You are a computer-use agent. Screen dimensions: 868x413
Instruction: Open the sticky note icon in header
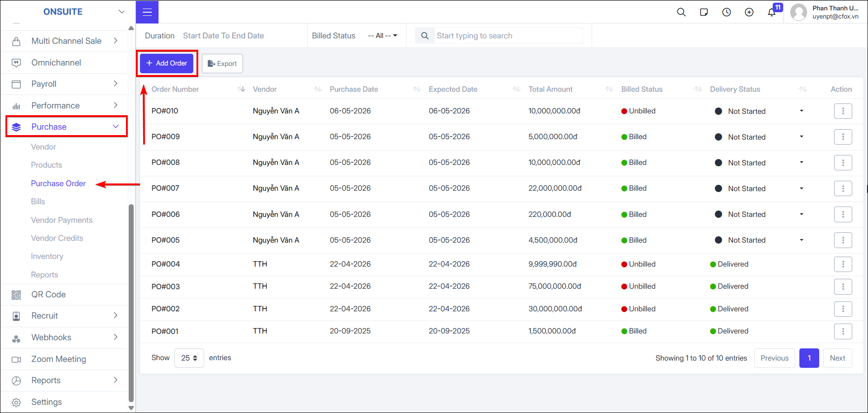pos(704,12)
